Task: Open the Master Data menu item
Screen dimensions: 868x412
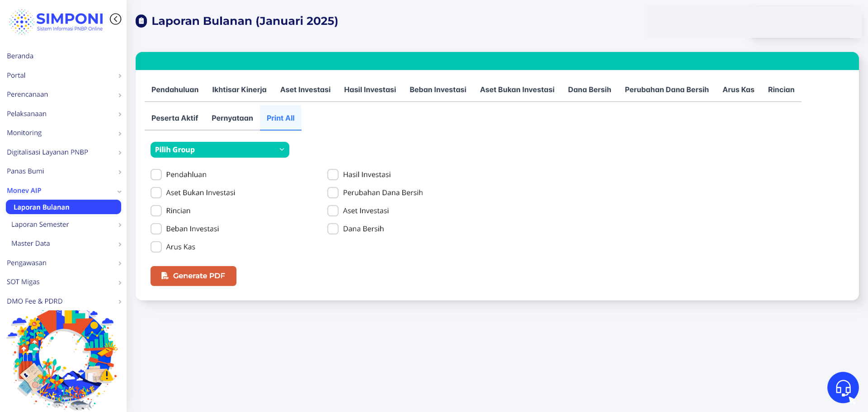Action: (31, 243)
